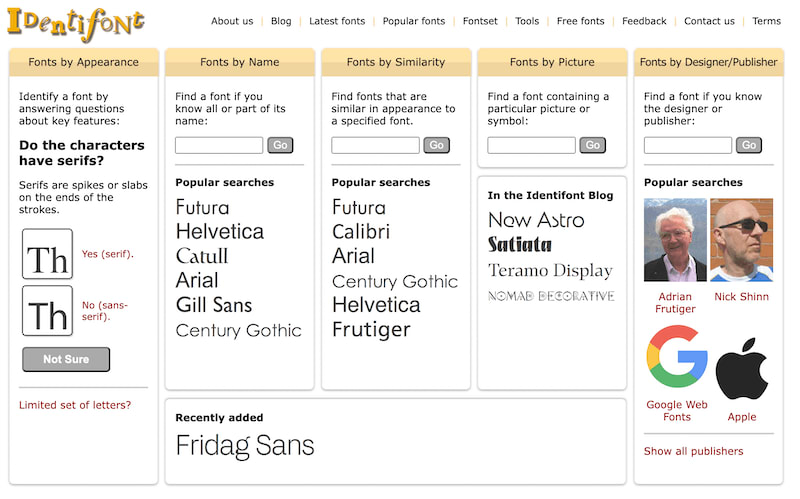Click the Not Sure button

[x=66, y=359]
